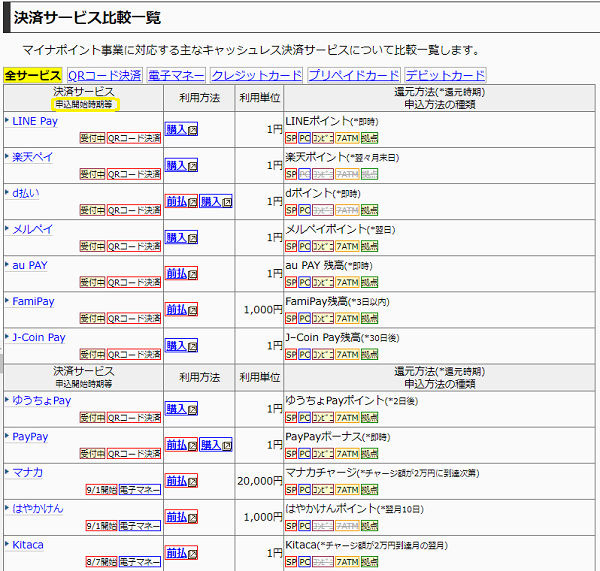This screenshot has width=600, height=571.
Task: Click 拠点 badge in はやかけん row
Action: tap(369, 525)
